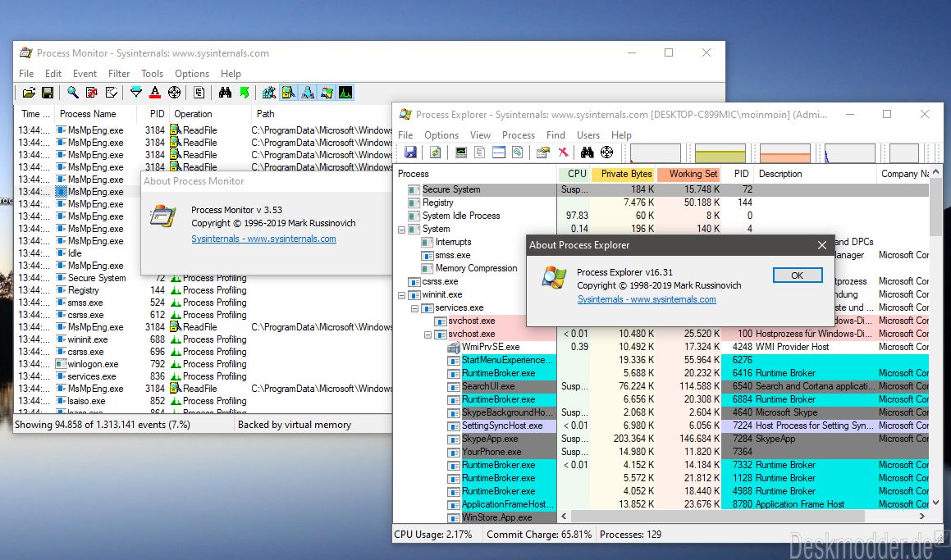Screen dimensions: 951x560
Task: Clear the display in Process Monitor toolbar
Action: tap(111, 93)
